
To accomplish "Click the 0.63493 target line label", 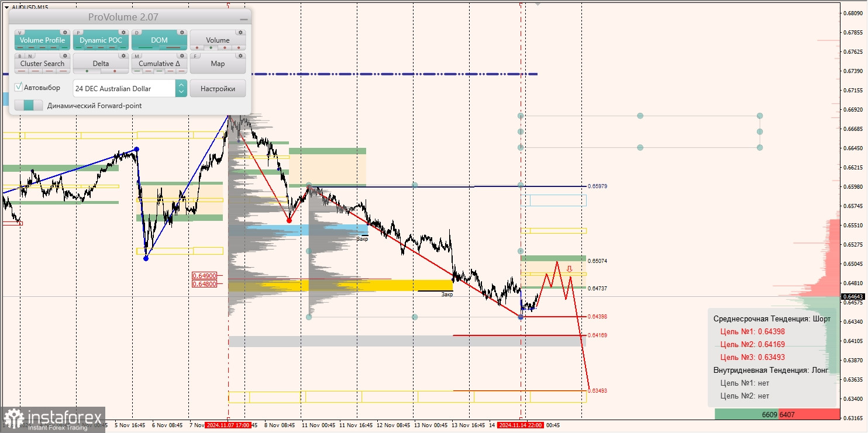I will (x=597, y=391).
